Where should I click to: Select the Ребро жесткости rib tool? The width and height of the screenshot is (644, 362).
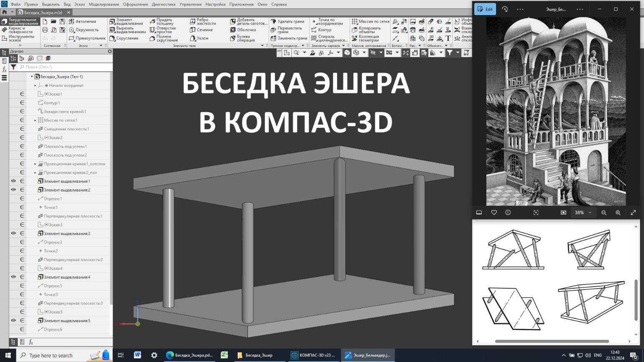pyautogui.click(x=203, y=21)
